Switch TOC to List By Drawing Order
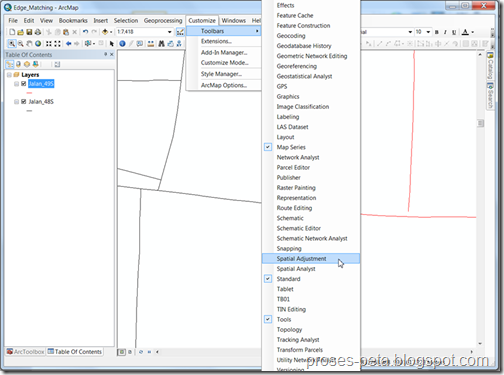Image resolution: width=504 pixels, height=375 pixels. (x=10, y=64)
